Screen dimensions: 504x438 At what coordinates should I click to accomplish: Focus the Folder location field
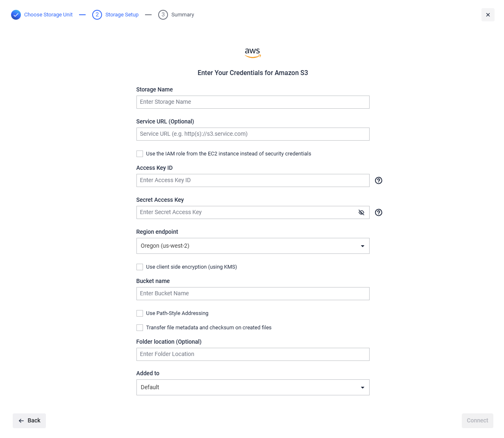coord(253,354)
